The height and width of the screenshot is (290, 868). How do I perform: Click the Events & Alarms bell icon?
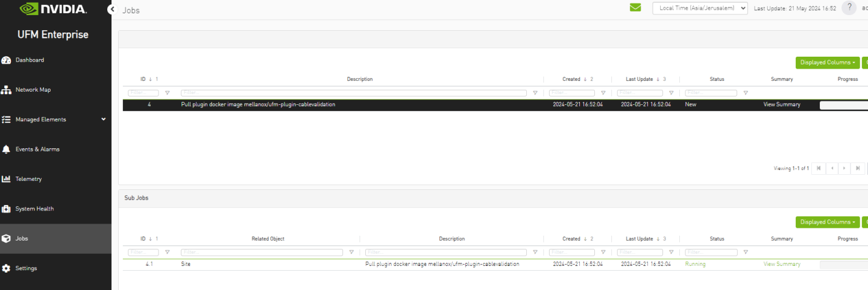pyautogui.click(x=7, y=150)
